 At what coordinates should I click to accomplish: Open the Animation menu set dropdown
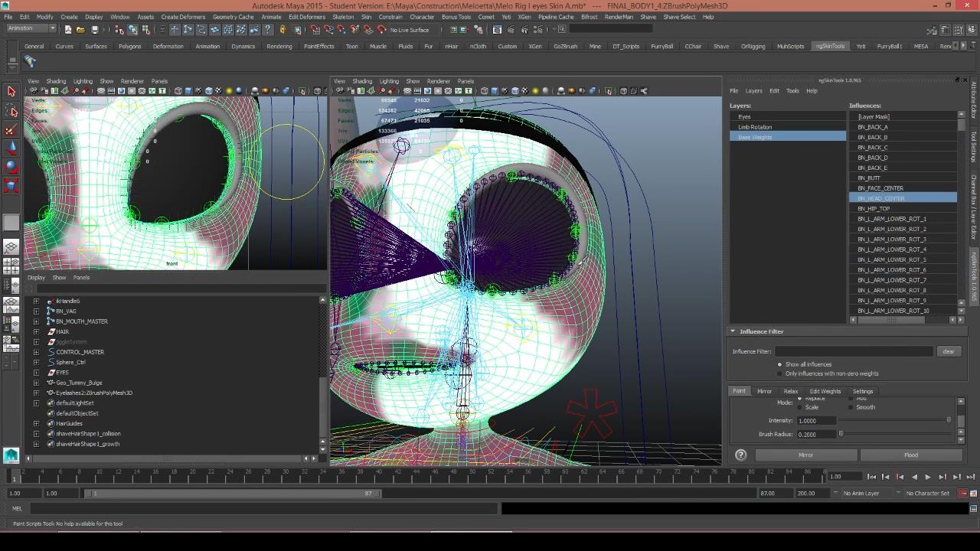pos(31,29)
